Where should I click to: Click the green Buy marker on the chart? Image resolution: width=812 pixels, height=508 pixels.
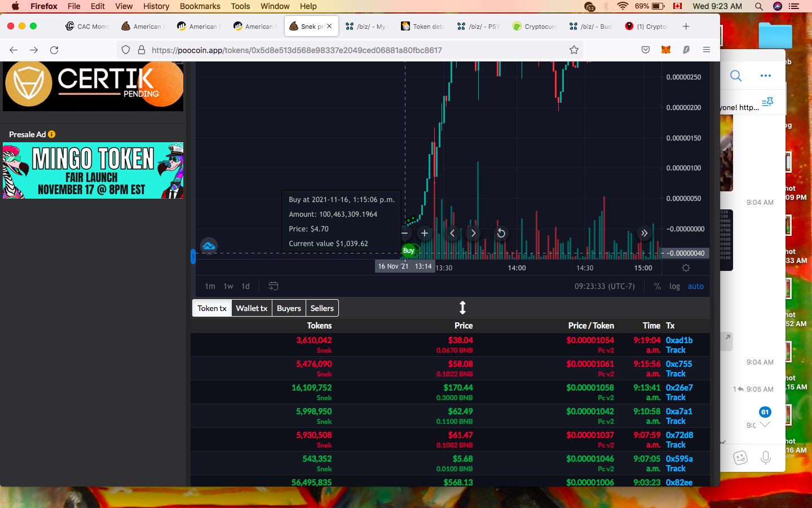pyautogui.click(x=409, y=251)
